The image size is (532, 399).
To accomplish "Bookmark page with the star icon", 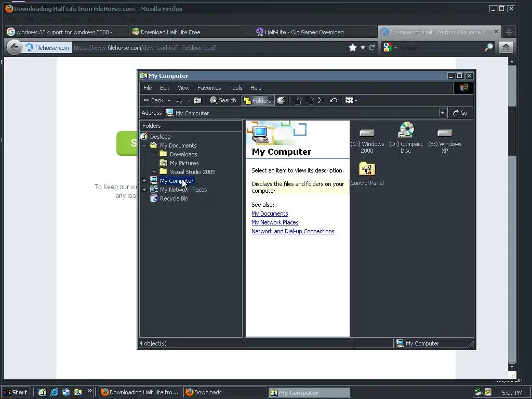I will click(x=353, y=47).
